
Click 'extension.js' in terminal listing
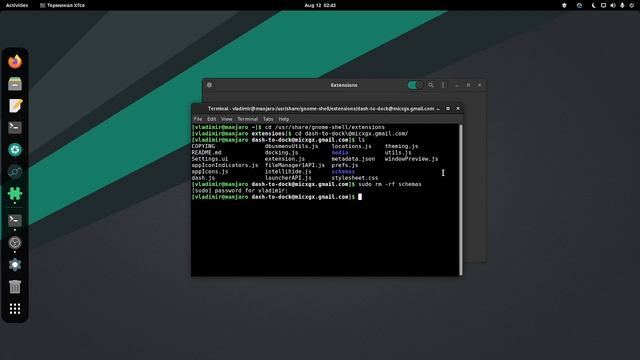coord(284,159)
